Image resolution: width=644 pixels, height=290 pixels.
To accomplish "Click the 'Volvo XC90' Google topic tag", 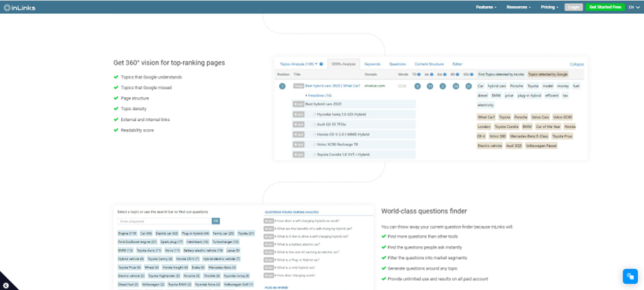I will tap(562, 117).
